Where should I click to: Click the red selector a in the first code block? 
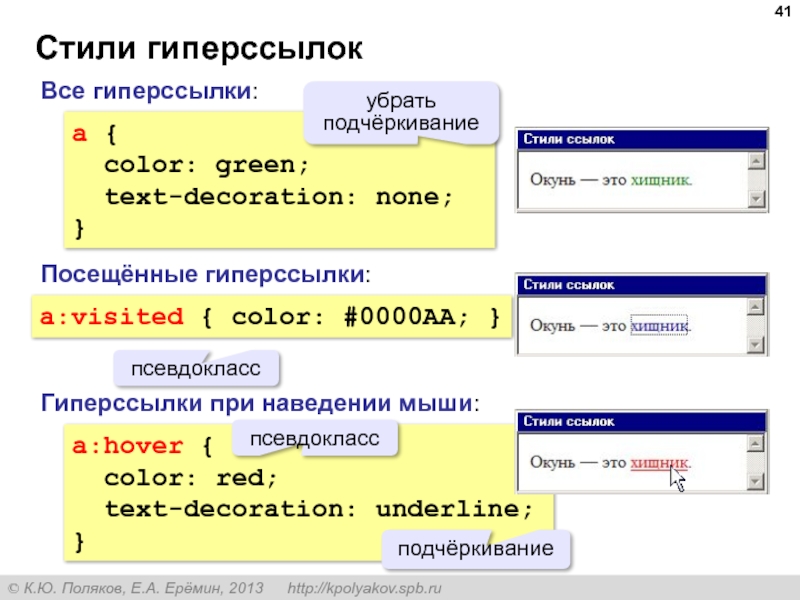[x=80, y=134]
